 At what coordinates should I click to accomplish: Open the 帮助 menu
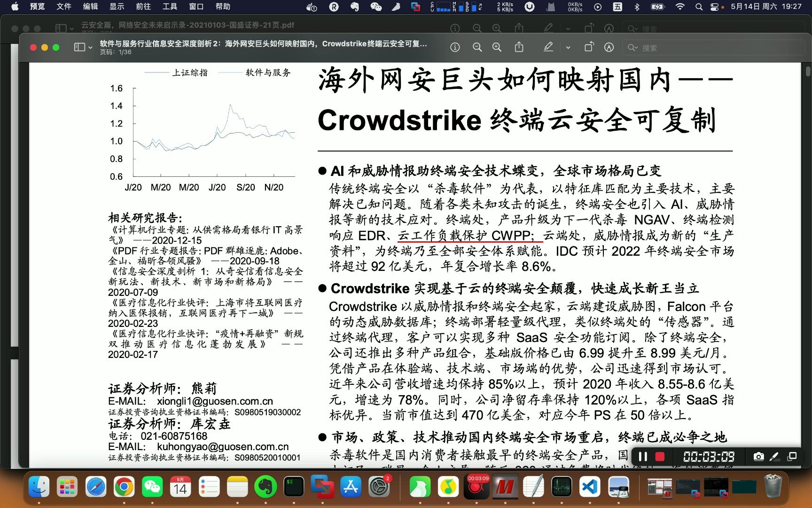point(223,7)
